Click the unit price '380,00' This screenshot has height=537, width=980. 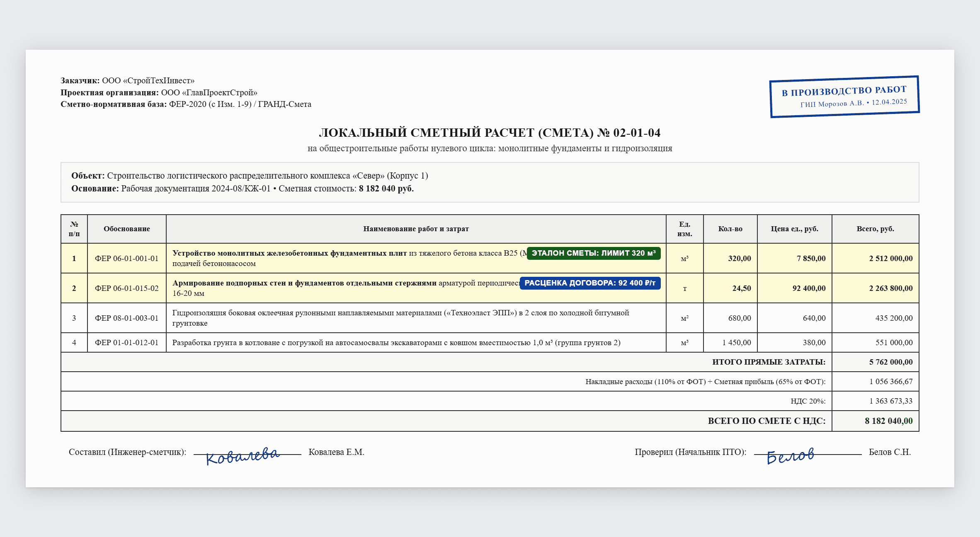tap(814, 342)
